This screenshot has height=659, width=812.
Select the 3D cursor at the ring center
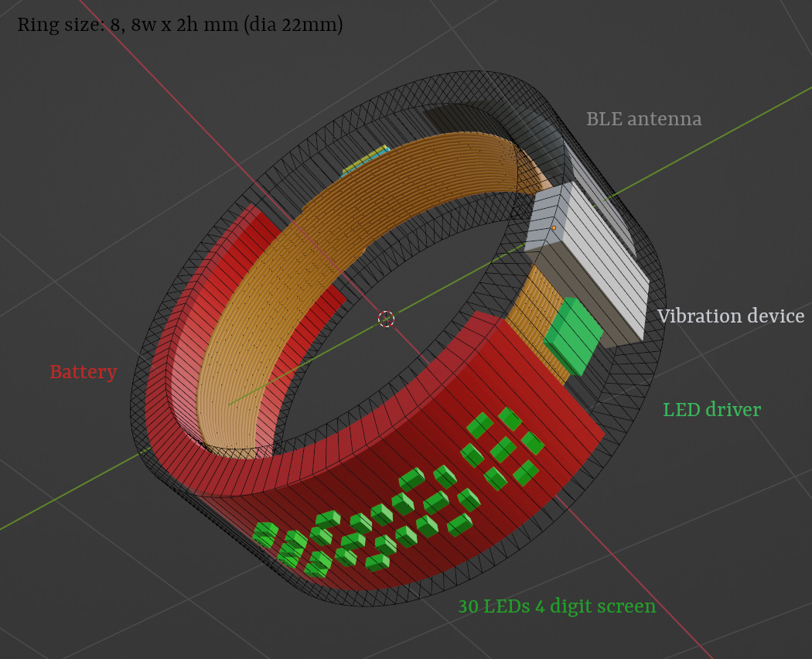click(386, 319)
